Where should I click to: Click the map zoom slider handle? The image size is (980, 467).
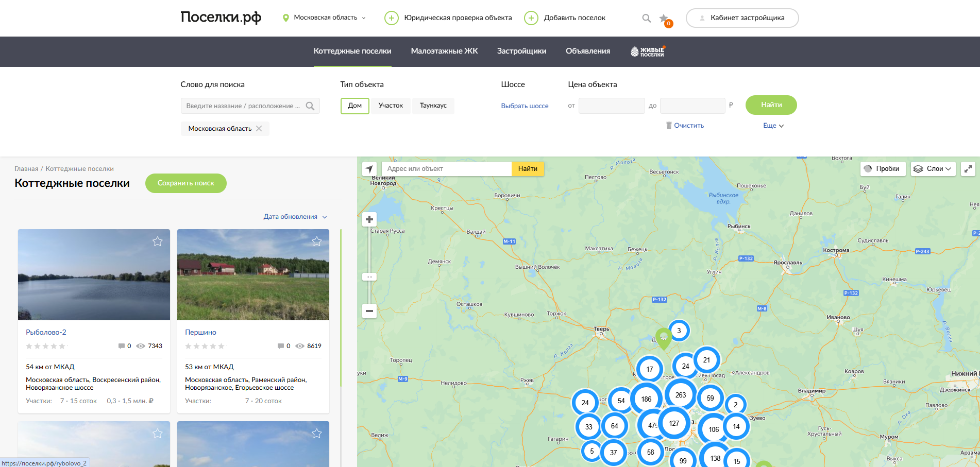(369, 277)
